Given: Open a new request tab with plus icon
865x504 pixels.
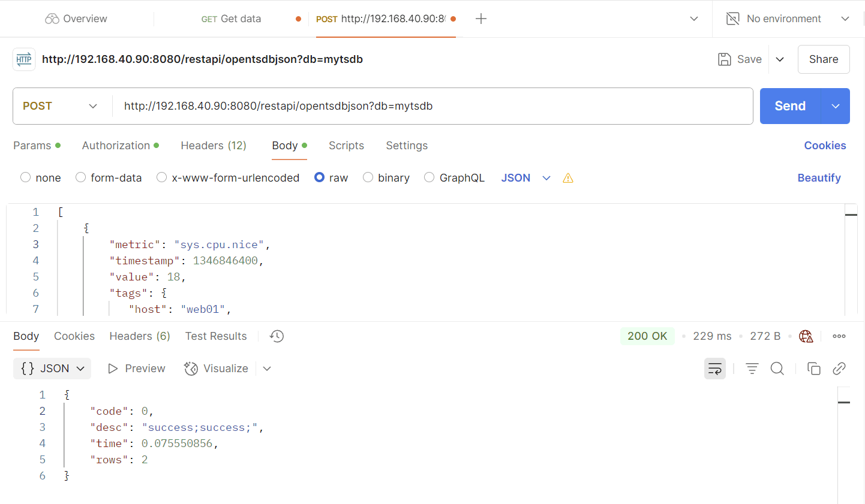Looking at the screenshot, I should [480, 19].
